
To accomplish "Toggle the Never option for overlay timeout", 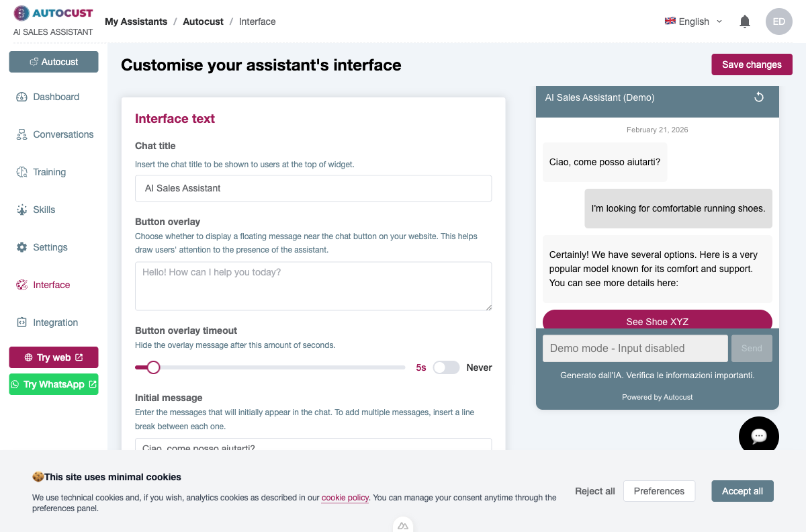I will tap(446, 367).
